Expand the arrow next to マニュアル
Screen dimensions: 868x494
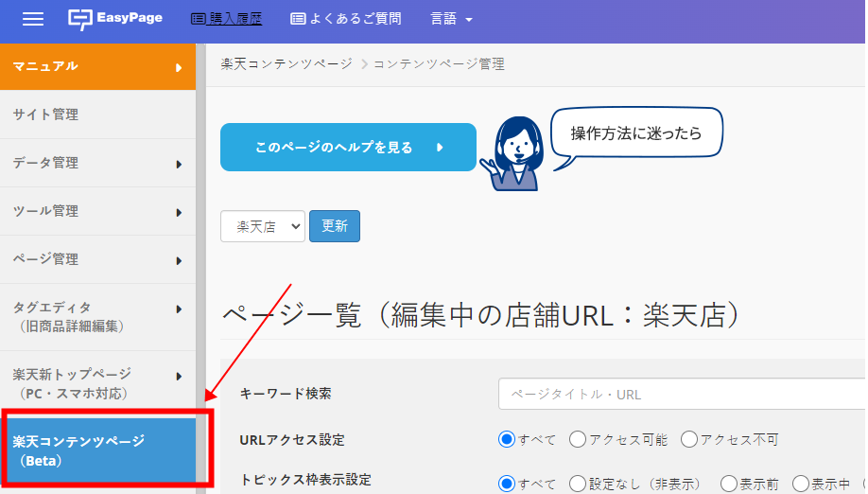(179, 67)
